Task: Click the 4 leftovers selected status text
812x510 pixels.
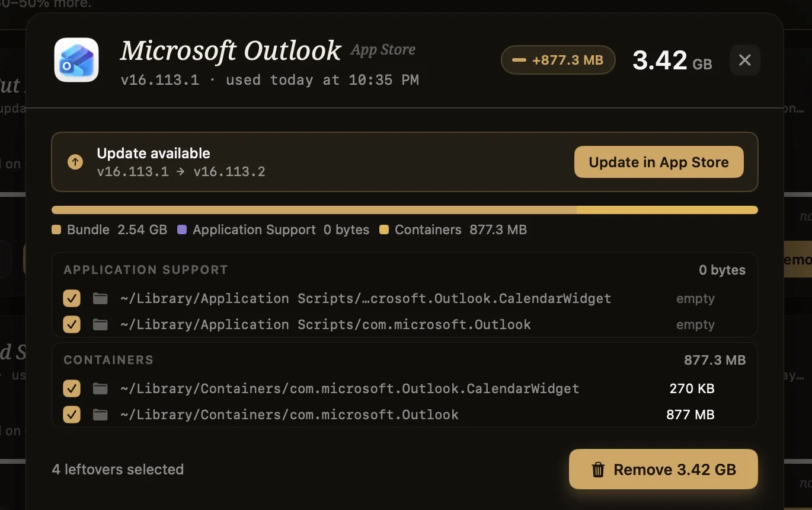Action: coord(118,469)
